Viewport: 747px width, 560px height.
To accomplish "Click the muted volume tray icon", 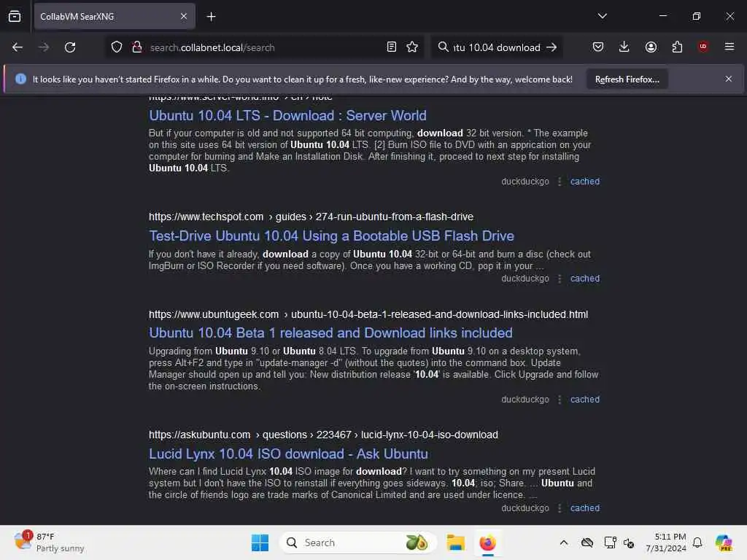I will click(x=629, y=542).
